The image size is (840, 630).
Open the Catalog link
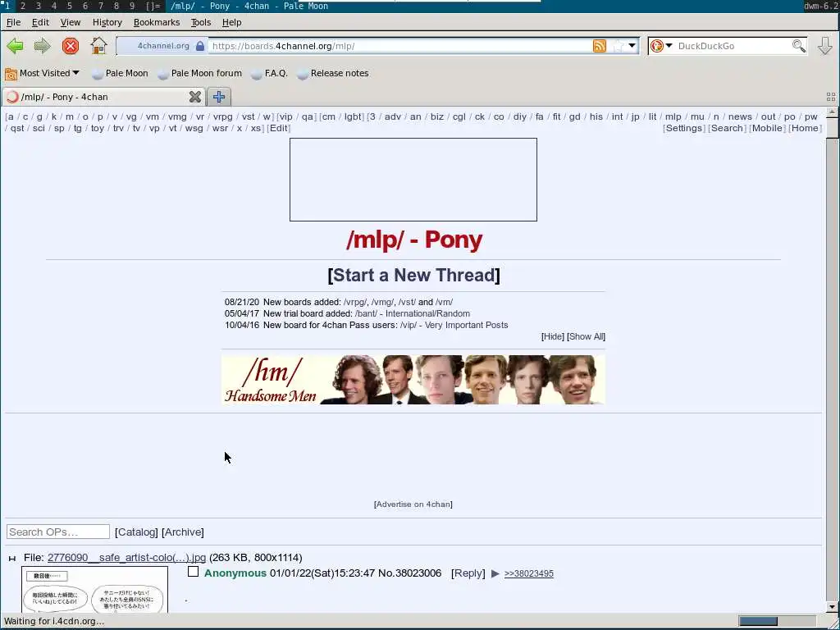point(136,532)
